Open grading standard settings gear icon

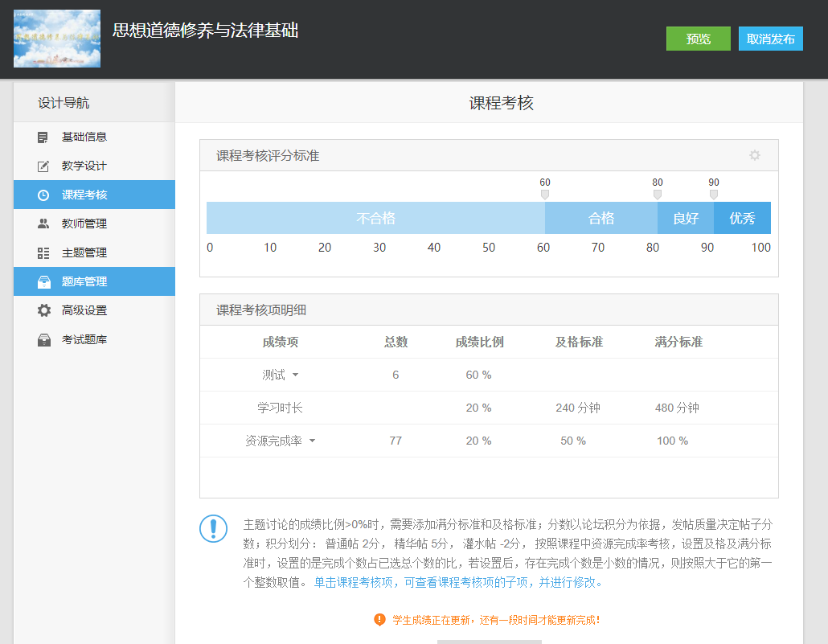pos(754,155)
